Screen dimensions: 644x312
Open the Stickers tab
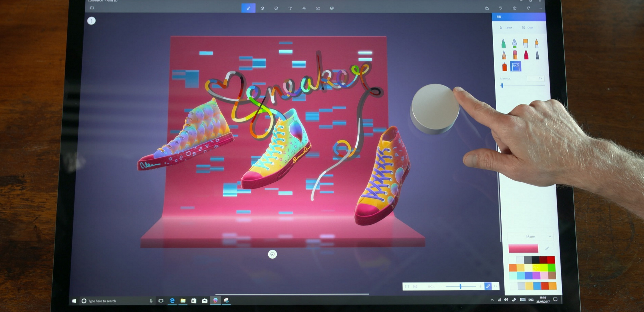click(x=276, y=8)
